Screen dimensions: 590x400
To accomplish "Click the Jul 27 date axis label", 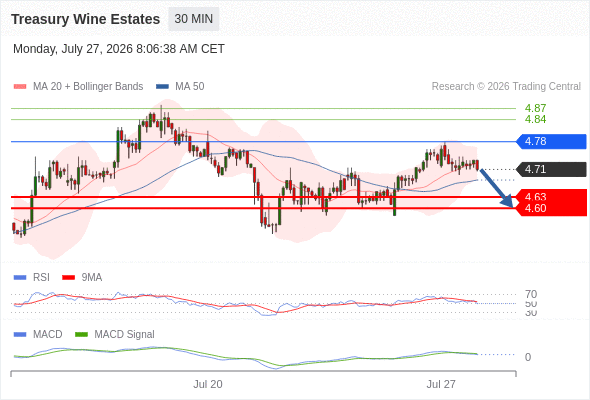I will (x=441, y=384).
